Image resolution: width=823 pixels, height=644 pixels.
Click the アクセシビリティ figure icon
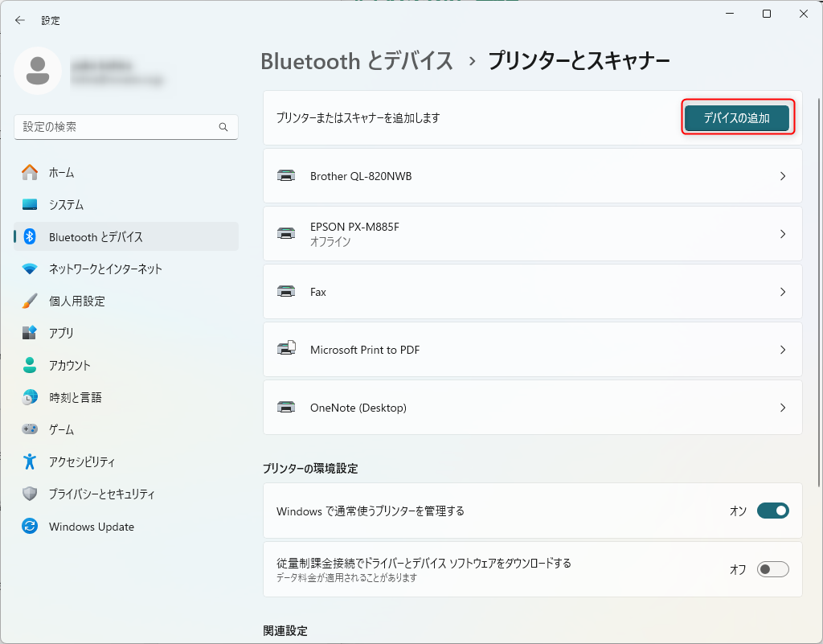coord(30,461)
